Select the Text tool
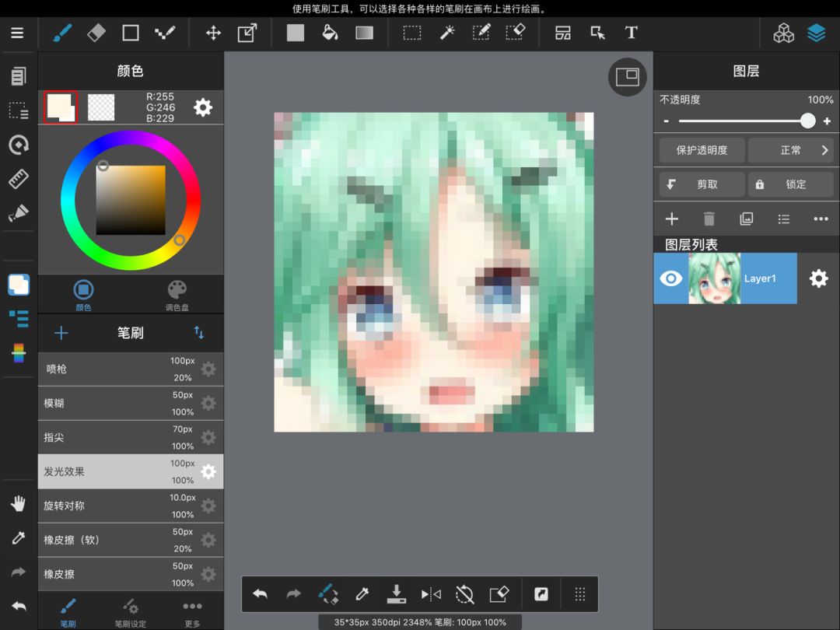The width and height of the screenshot is (840, 630). 631,33
